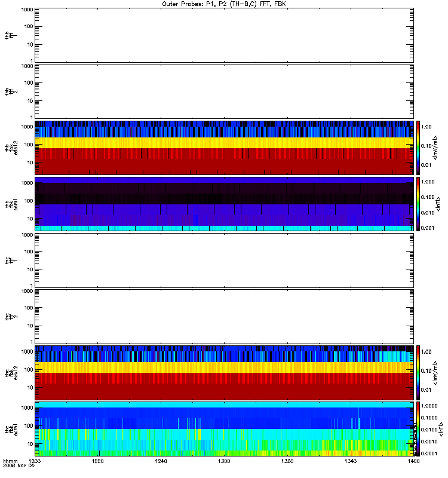
Task: Click the thb fbk edc12 color bar
Action: click(418, 148)
